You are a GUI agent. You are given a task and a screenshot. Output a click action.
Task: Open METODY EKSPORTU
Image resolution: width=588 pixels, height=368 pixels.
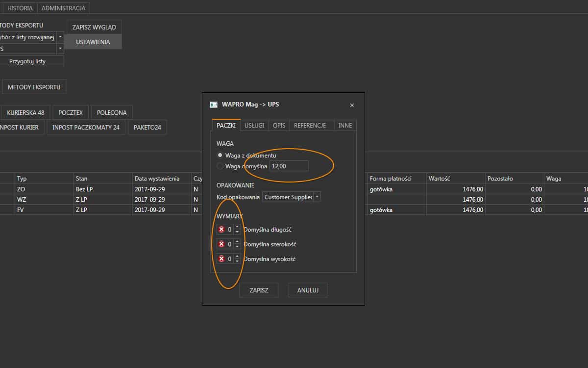coord(34,87)
